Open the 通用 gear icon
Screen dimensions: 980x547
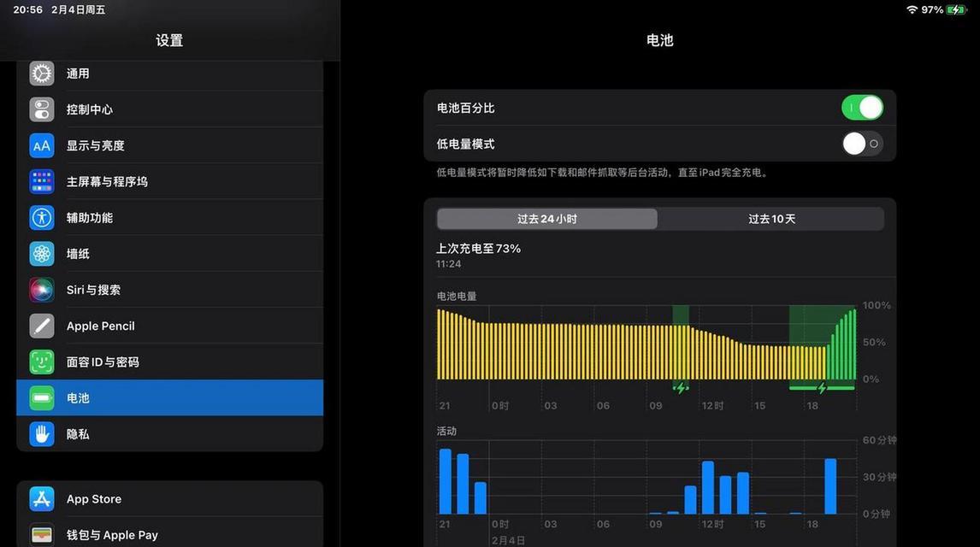coord(42,74)
